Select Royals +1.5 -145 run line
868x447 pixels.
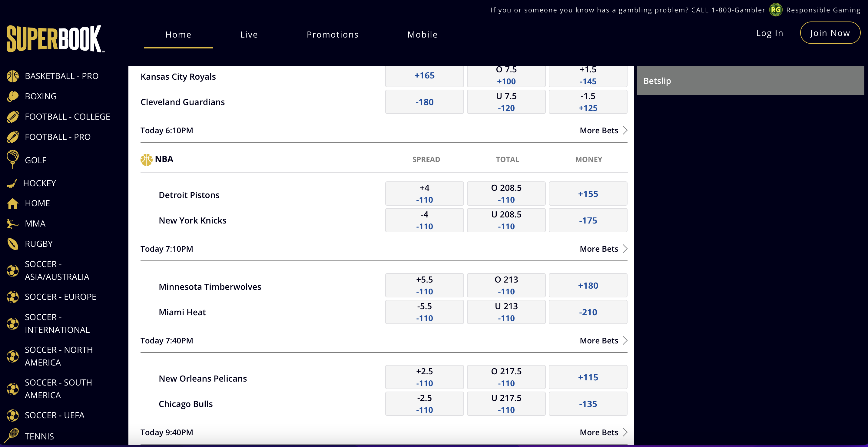588,76
